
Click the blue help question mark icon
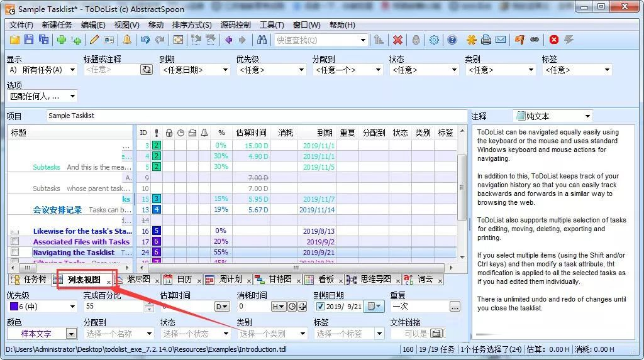pyautogui.click(x=452, y=40)
